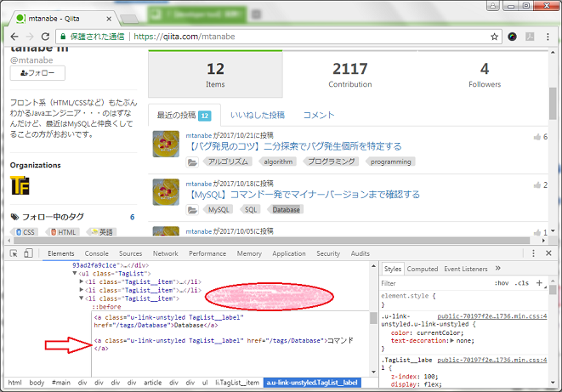Collapse the open TagList__item node
562x392 pixels.
82,298
